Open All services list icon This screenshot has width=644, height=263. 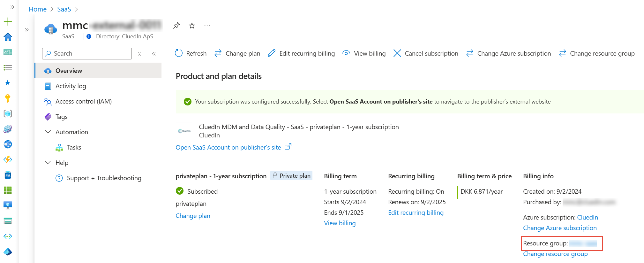(8, 68)
